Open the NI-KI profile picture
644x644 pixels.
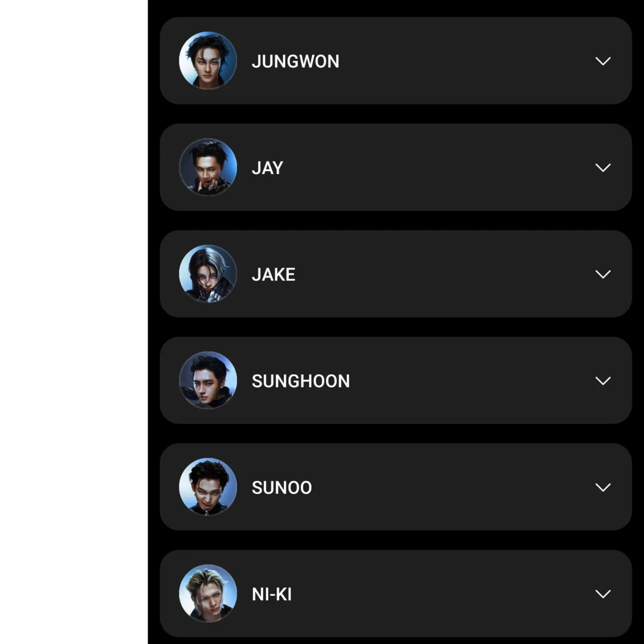(x=208, y=593)
